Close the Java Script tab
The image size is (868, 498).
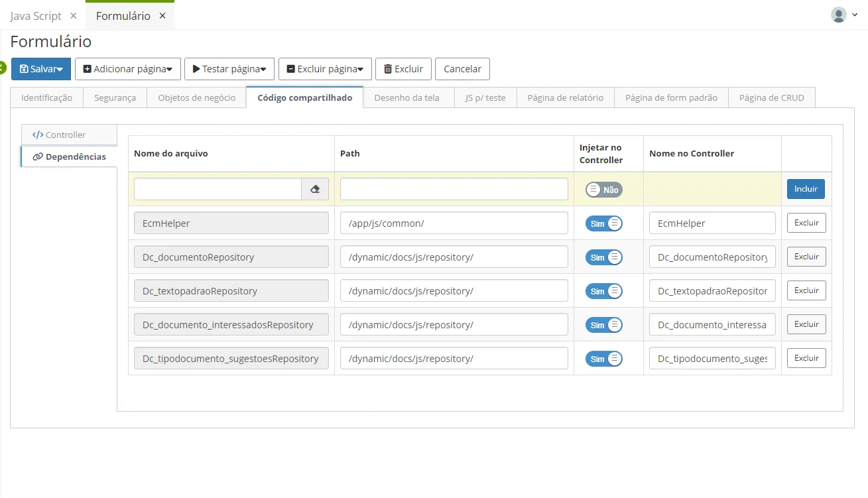tap(73, 16)
